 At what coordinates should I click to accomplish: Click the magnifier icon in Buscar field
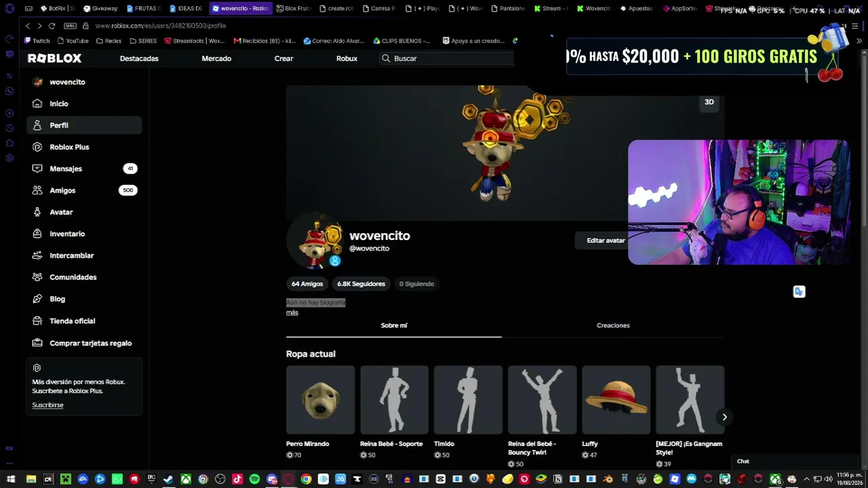[x=386, y=58]
